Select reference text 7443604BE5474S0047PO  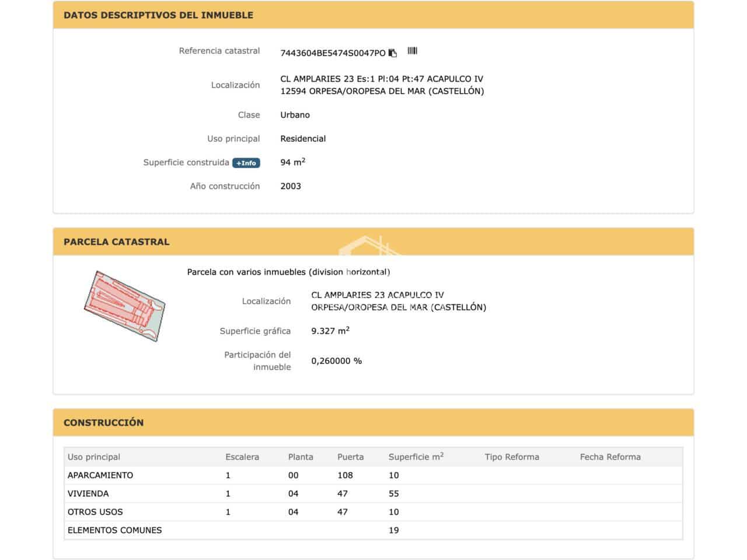point(333,53)
